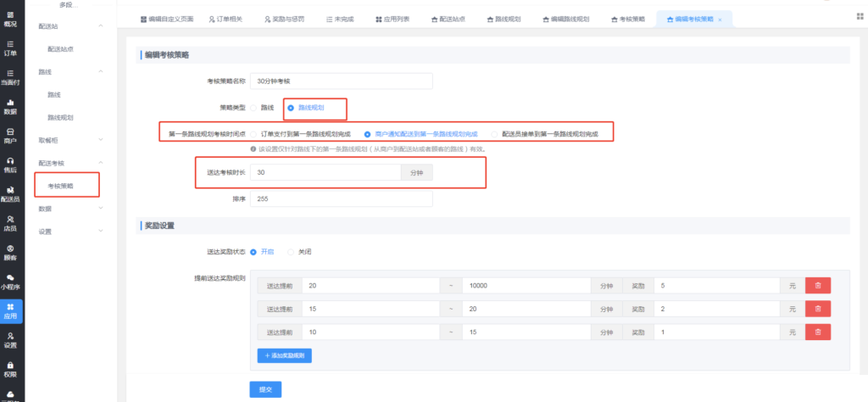
Task: Click the 考核策略名称 input field
Action: click(x=342, y=81)
